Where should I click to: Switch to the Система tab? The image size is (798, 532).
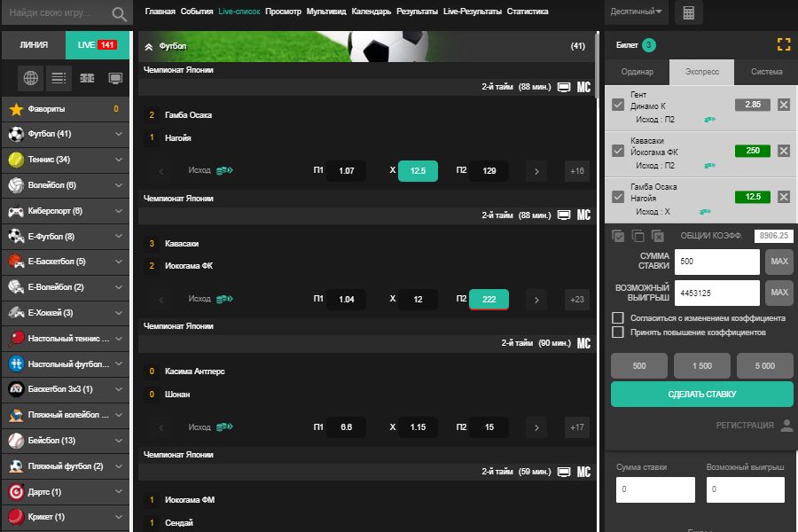[x=766, y=72]
